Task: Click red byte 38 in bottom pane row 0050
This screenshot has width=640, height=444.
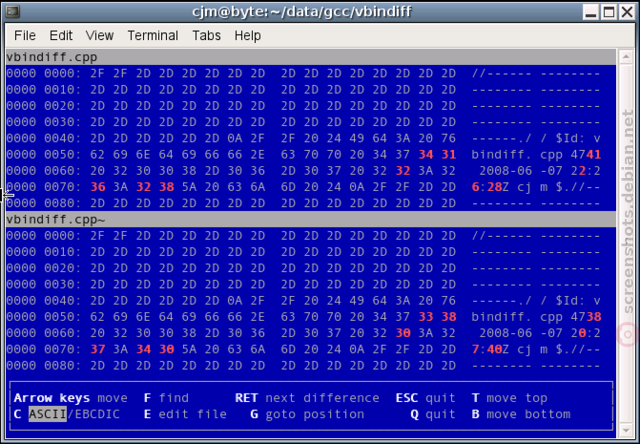Action: coord(449,317)
